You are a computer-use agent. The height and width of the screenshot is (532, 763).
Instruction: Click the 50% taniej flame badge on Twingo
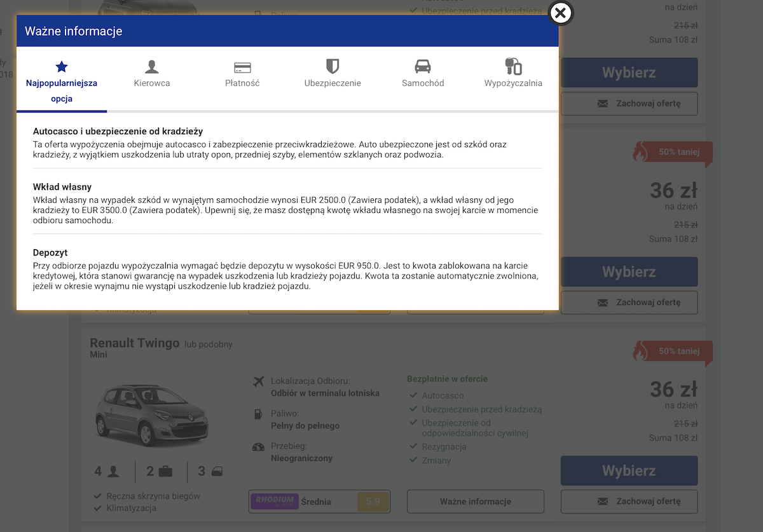(x=672, y=351)
